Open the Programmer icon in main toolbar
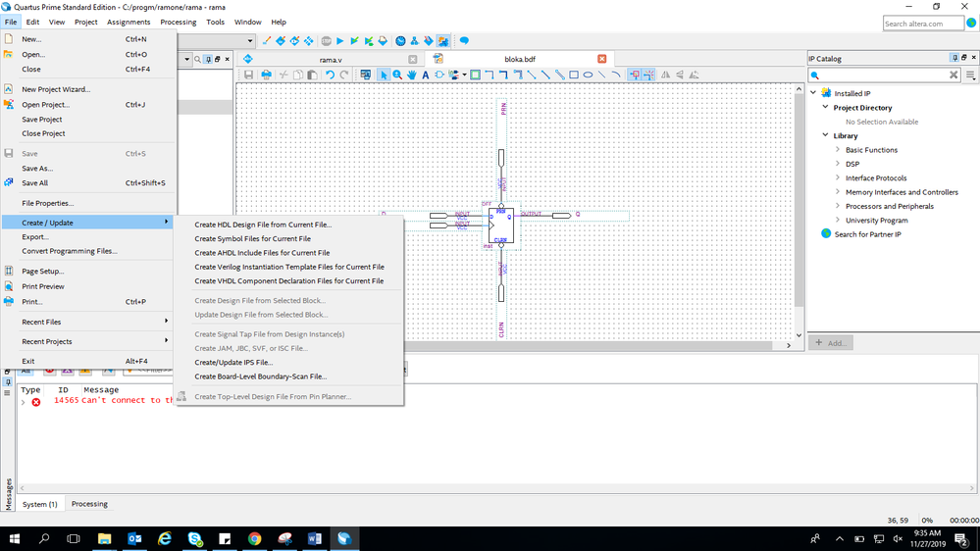 [x=429, y=41]
